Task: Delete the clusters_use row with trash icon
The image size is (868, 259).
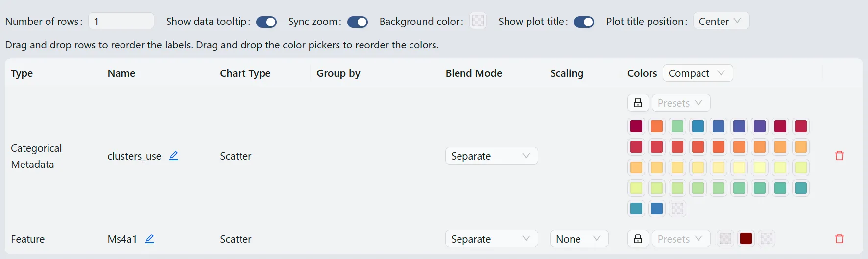Action: (x=839, y=156)
